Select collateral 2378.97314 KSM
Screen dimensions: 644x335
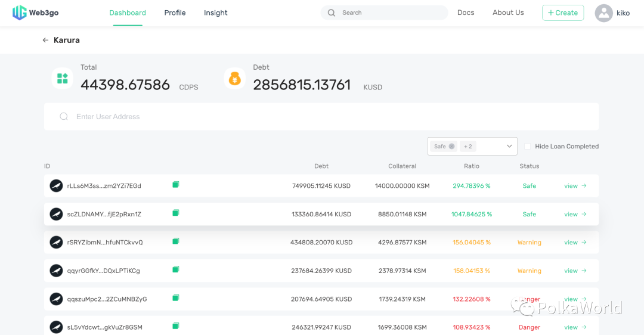(402, 271)
